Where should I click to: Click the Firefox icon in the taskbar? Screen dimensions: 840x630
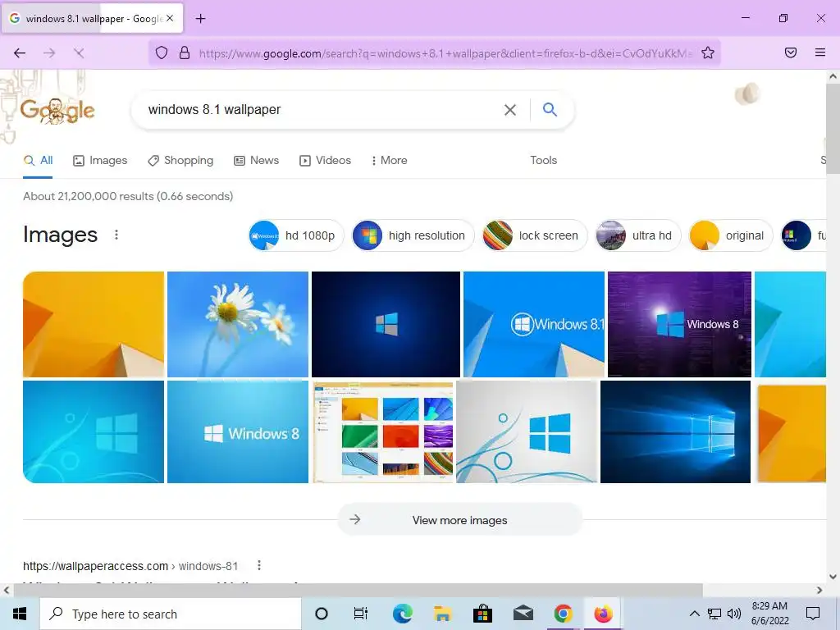(603, 614)
